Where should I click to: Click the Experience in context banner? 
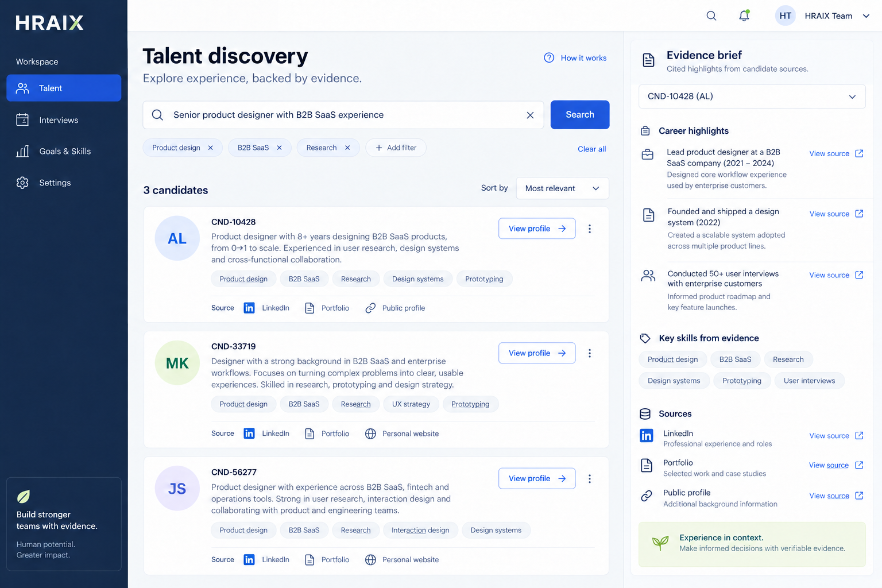752,544
